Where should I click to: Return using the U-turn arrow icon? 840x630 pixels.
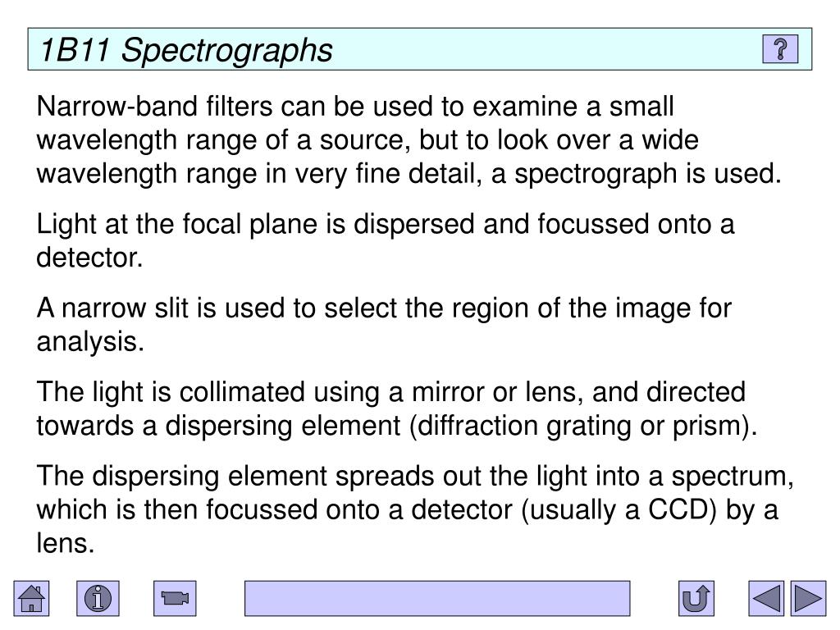point(696,598)
